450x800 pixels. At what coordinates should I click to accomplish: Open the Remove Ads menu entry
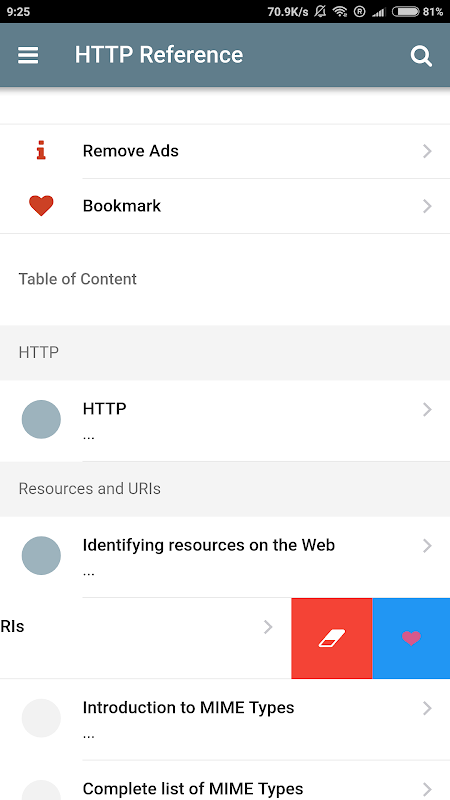point(225,151)
